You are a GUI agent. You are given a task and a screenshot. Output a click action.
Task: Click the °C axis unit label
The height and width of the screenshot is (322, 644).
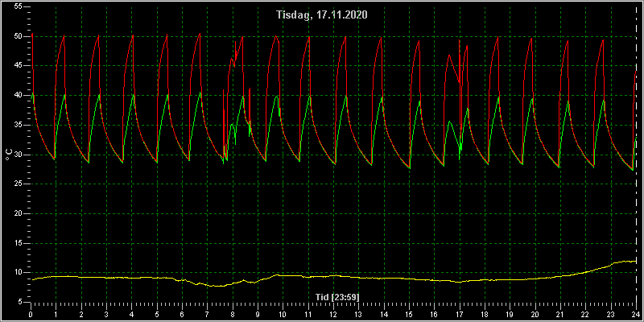9,154
